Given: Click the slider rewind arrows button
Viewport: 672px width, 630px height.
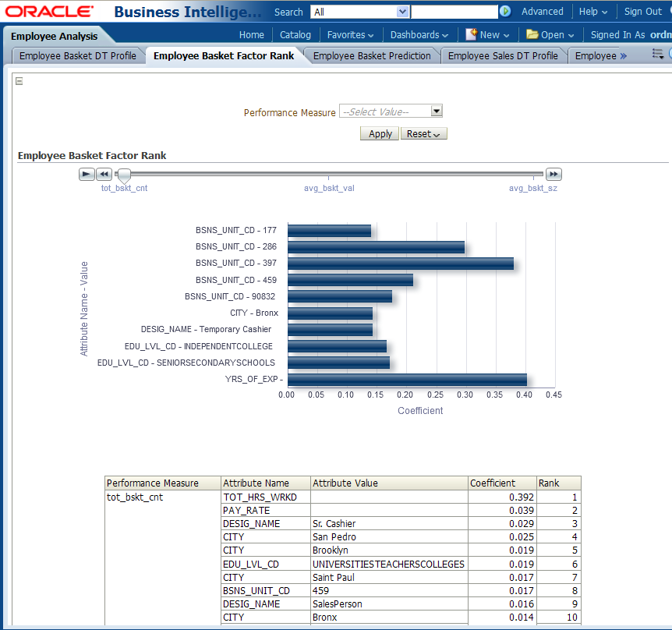Looking at the screenshot, I should tap(104, 174).
